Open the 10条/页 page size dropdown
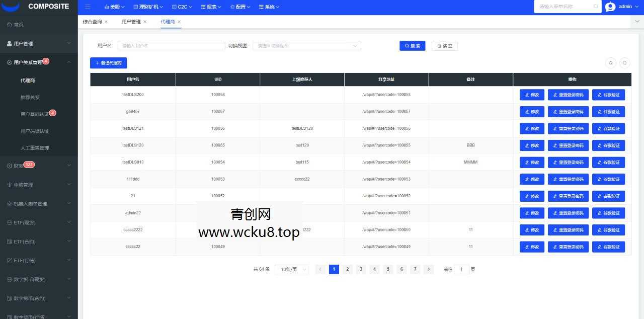This screenshot has width=644, height=319. (292, 269)
